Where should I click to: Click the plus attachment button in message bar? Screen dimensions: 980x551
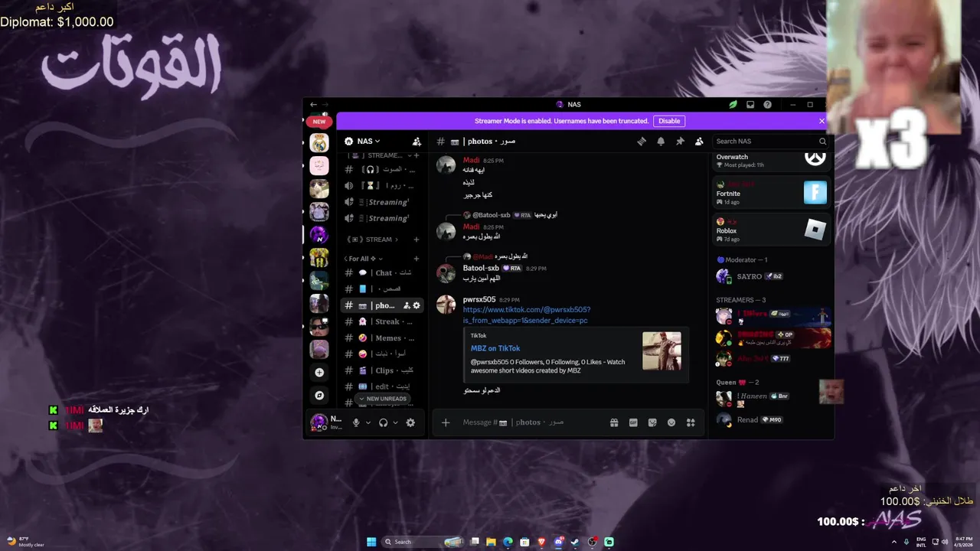[446, 422]
